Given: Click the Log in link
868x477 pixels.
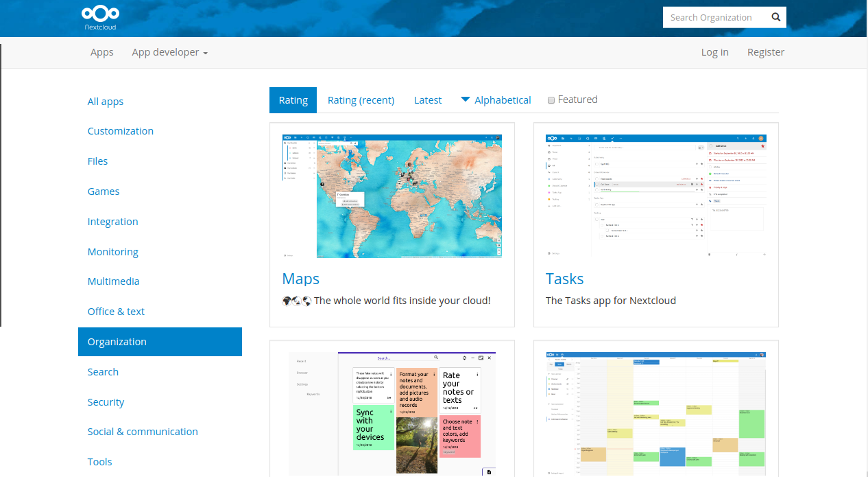Looking at the screenshot, I should 714,52.
